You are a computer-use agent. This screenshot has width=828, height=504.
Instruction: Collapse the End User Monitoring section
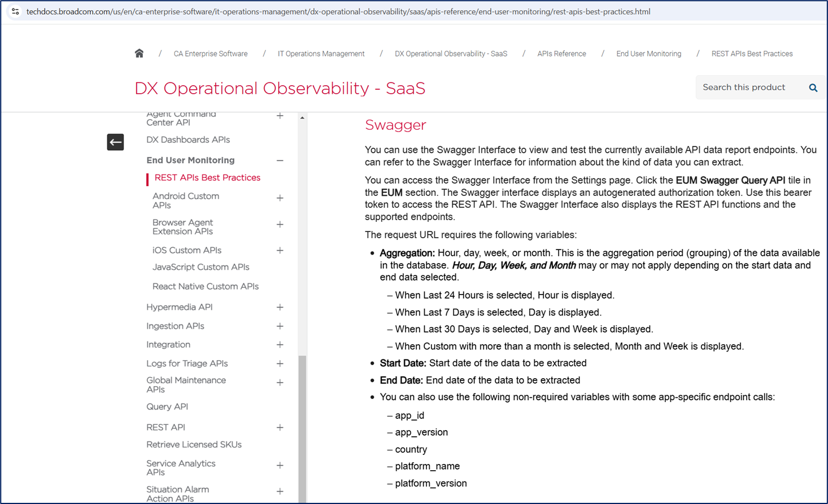click(280, 161)
